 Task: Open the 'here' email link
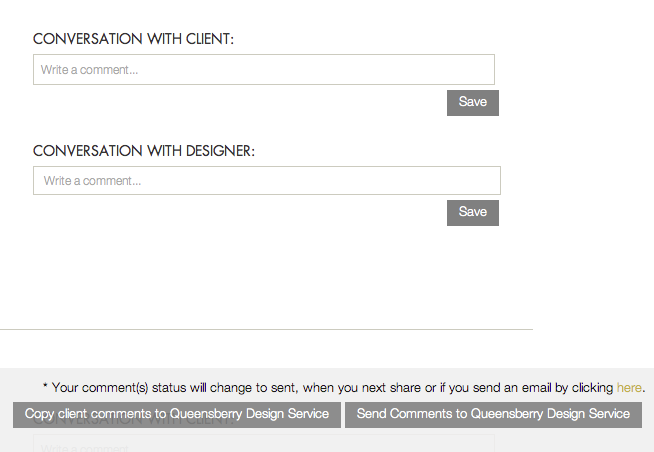pos(629,387)
